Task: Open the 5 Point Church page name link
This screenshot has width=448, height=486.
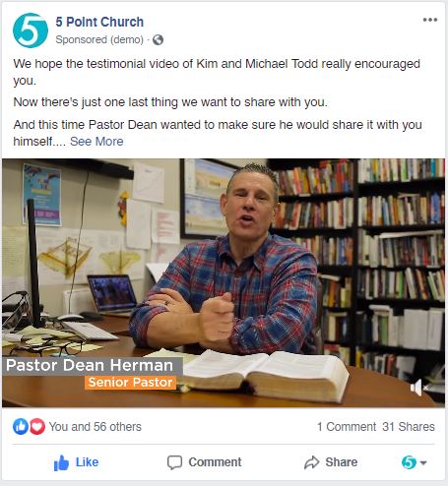Action: point(99,22)
